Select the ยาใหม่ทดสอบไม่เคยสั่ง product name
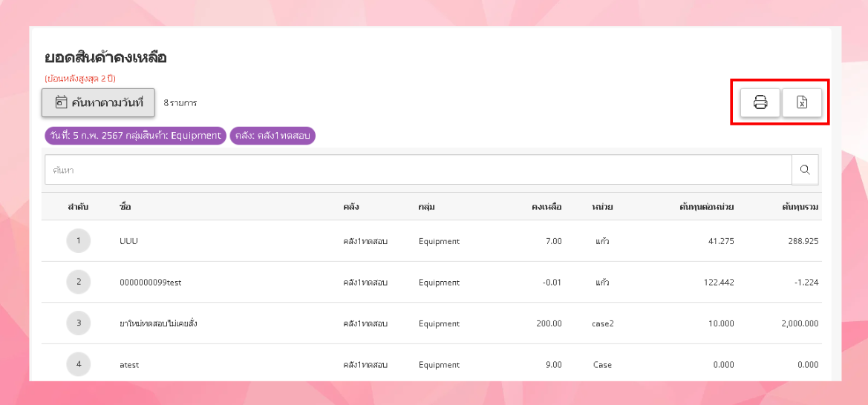Viewport: 868px width, 405px height. 158,323
